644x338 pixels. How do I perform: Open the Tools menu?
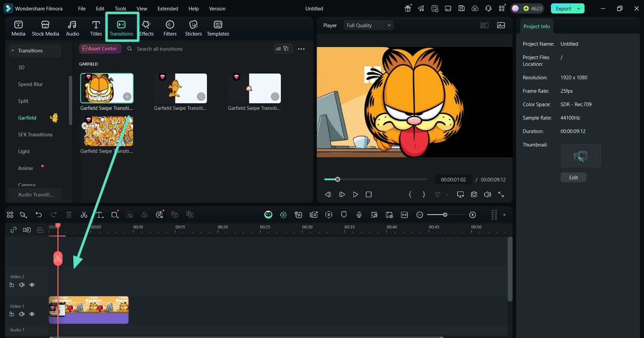click(x=120, y=8)
